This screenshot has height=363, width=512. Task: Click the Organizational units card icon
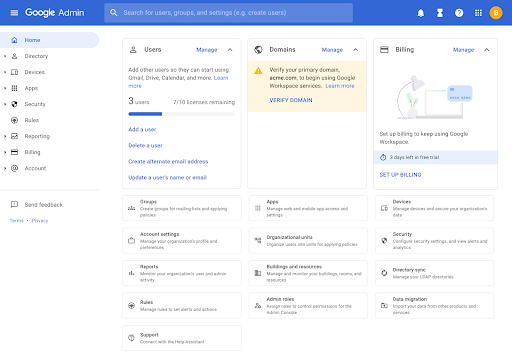[258, 240]
